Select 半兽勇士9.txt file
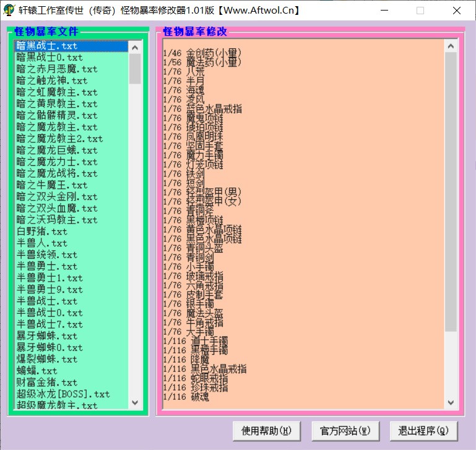Image resolution: width=476 pixels, height=450 pixels. pyautogui.click(x=71, y=290)
